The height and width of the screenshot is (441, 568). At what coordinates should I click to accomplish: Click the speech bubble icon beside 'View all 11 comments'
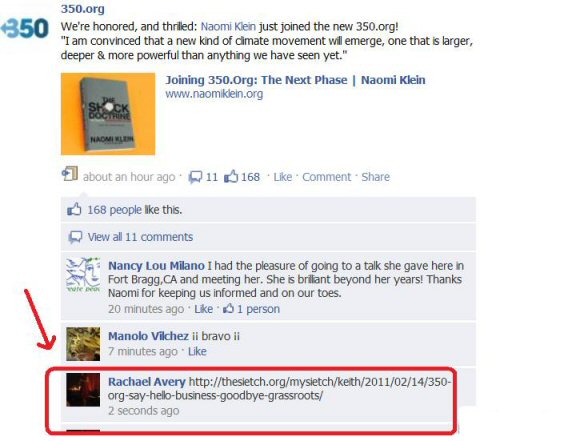(x=75, y=237)
